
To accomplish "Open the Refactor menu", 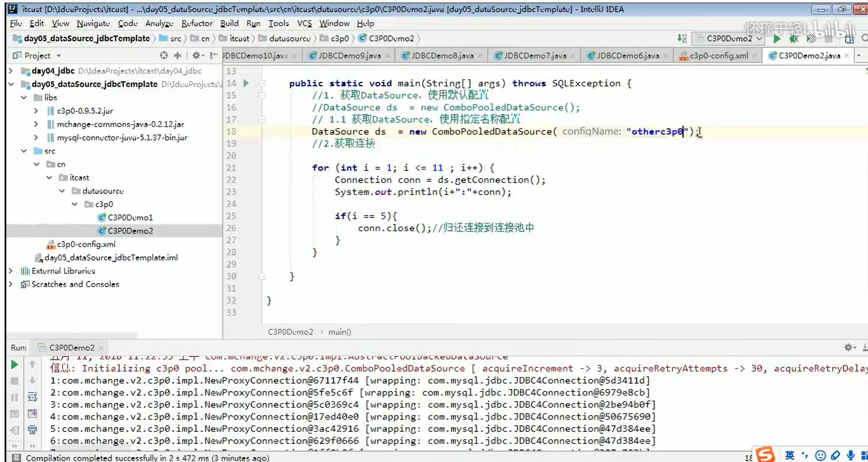I will (197, 24).
